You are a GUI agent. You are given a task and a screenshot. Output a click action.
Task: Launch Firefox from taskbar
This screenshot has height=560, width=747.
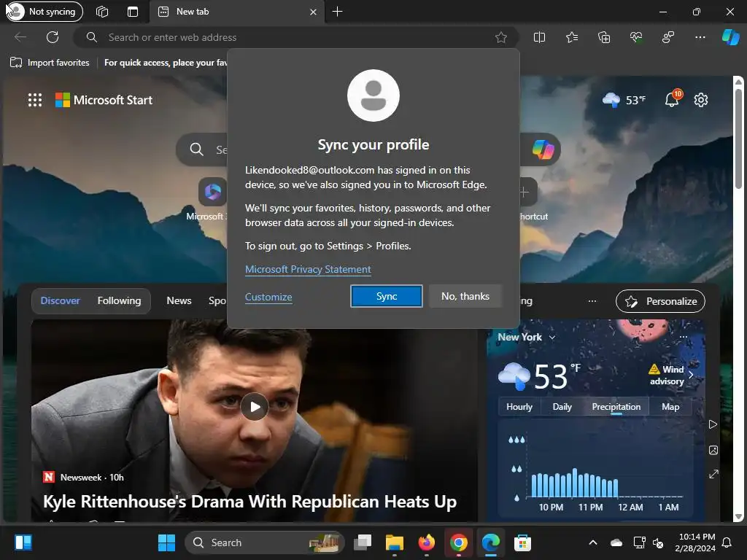(426, 542)
